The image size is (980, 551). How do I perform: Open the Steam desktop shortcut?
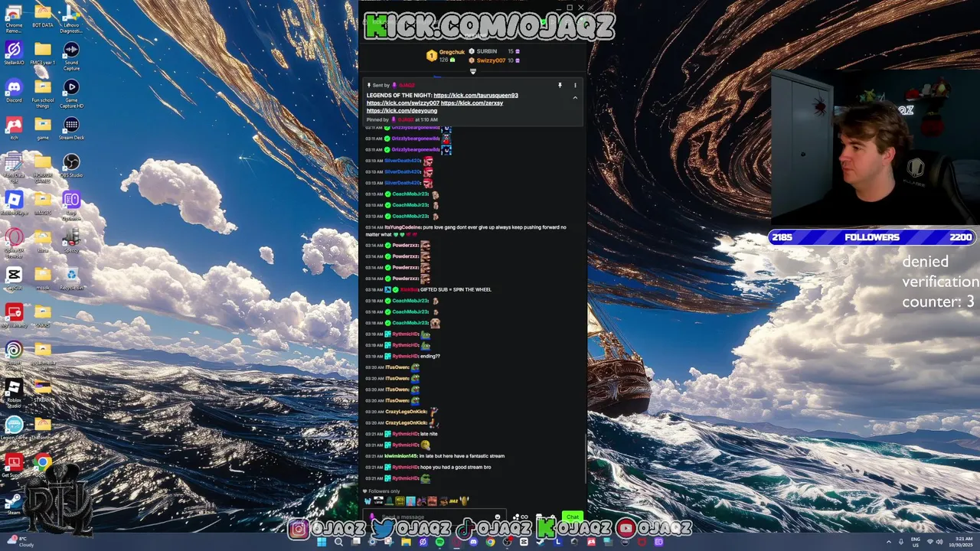(14, 504)
